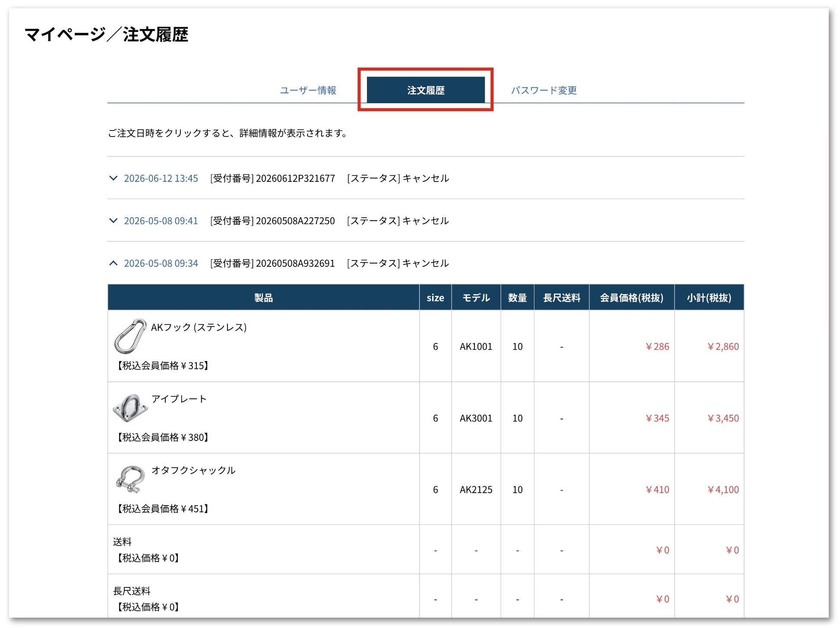Click the 送料 row label
The height and width of the screenshot is (628, 840).
(x=122, y=542)
